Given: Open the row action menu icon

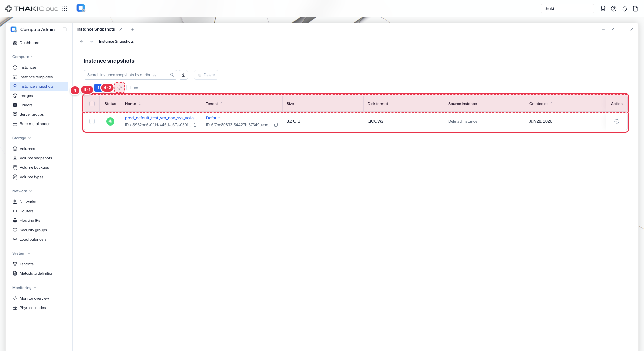Looking at the screenshot, I should pos(616,121).
